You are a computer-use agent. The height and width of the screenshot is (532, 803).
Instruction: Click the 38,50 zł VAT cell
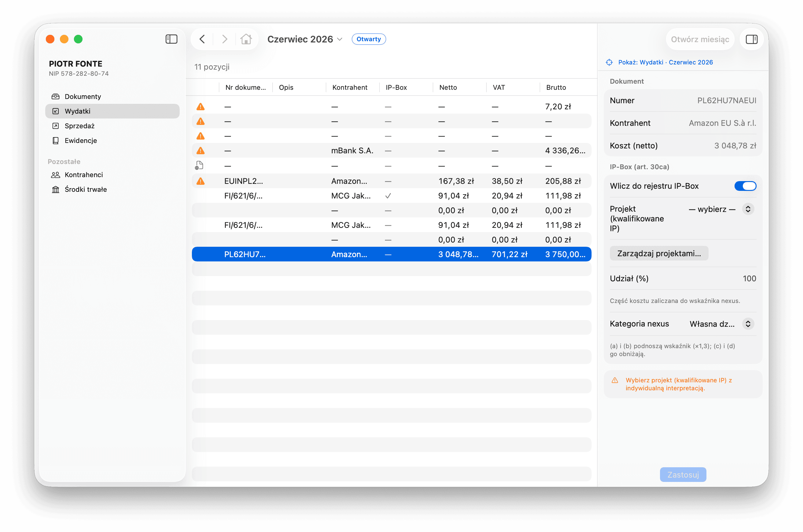tap(507, 181)
